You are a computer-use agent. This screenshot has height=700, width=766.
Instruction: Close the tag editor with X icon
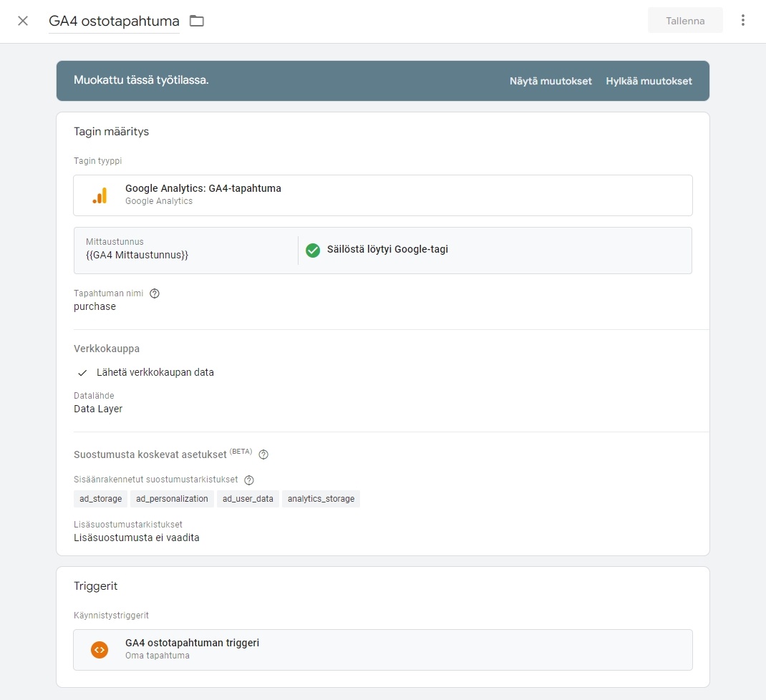click(22, 21)
